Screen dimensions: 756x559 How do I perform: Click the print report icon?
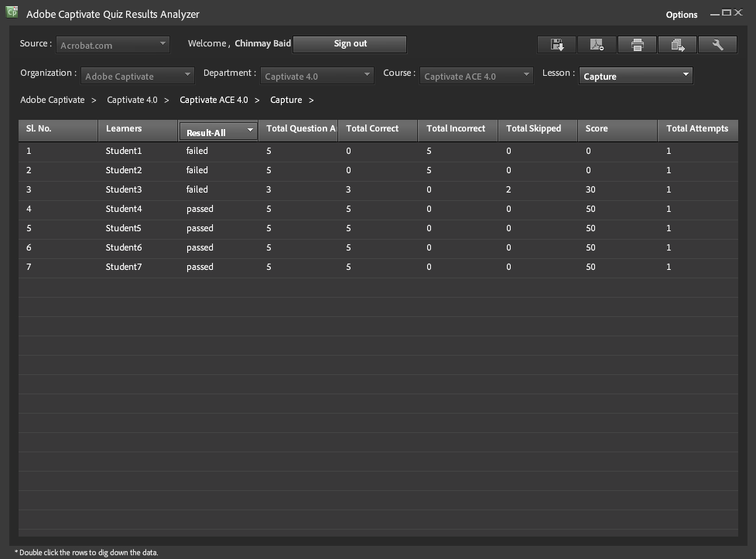637,45
